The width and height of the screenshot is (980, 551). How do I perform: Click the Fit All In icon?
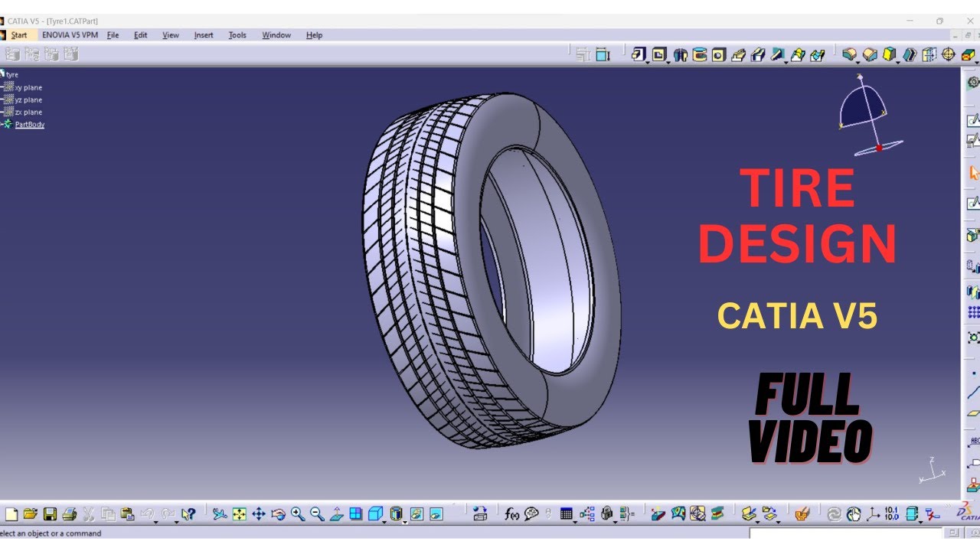click(239, 514)
